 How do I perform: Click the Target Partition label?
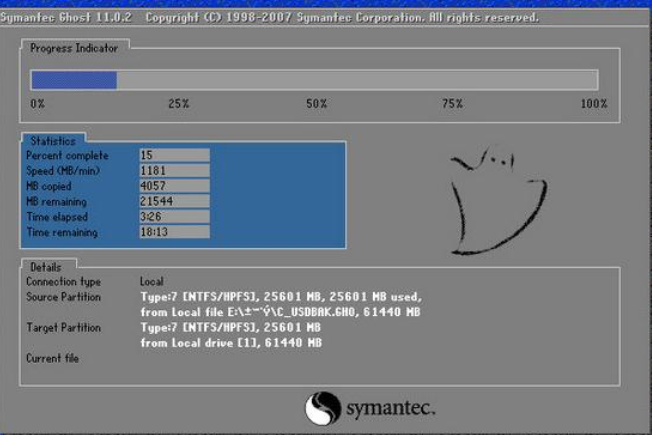pyautogui.click(x=63, y=327)
